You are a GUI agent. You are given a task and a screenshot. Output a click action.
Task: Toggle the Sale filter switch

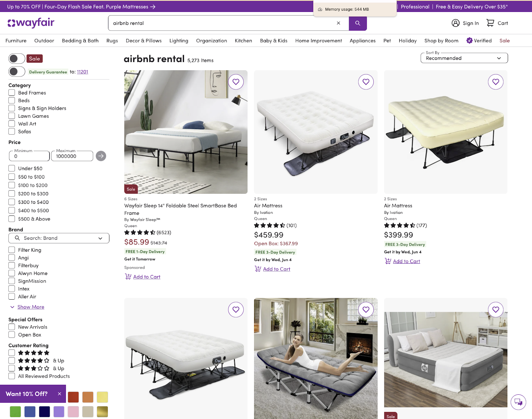pyautogui.click(x=17, y=59)
